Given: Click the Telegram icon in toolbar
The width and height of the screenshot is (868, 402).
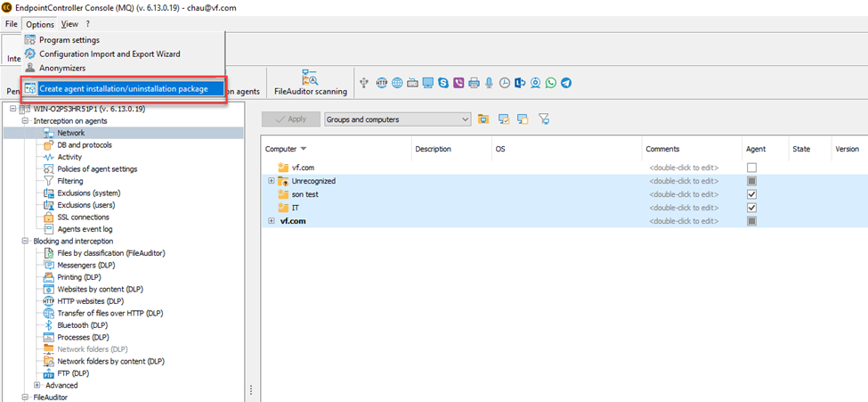Looking at the screenshot, I should (x=566, y=83).
